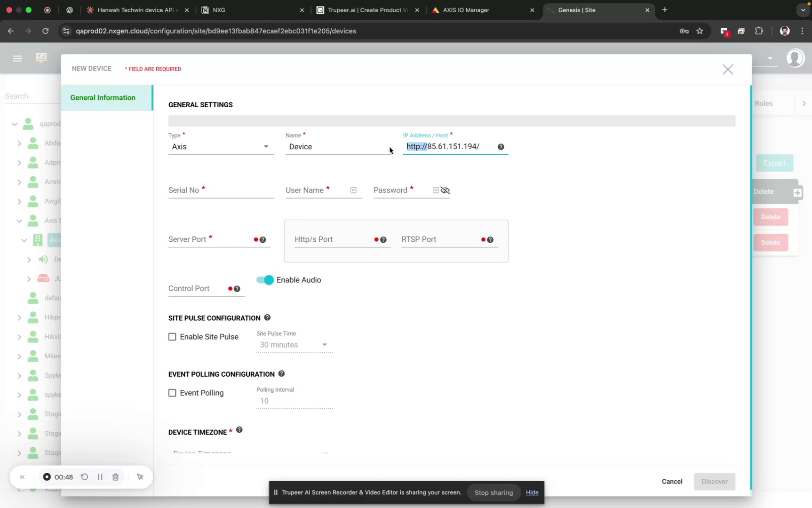Image resolution: width=812 pixels, height=508 pixels.
Task: Toggle password visibility with the eye icon
Action: (x=445, y=190)
